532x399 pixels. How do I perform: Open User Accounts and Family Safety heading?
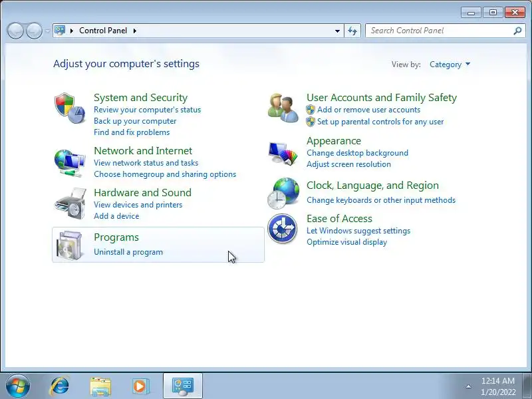382,97
